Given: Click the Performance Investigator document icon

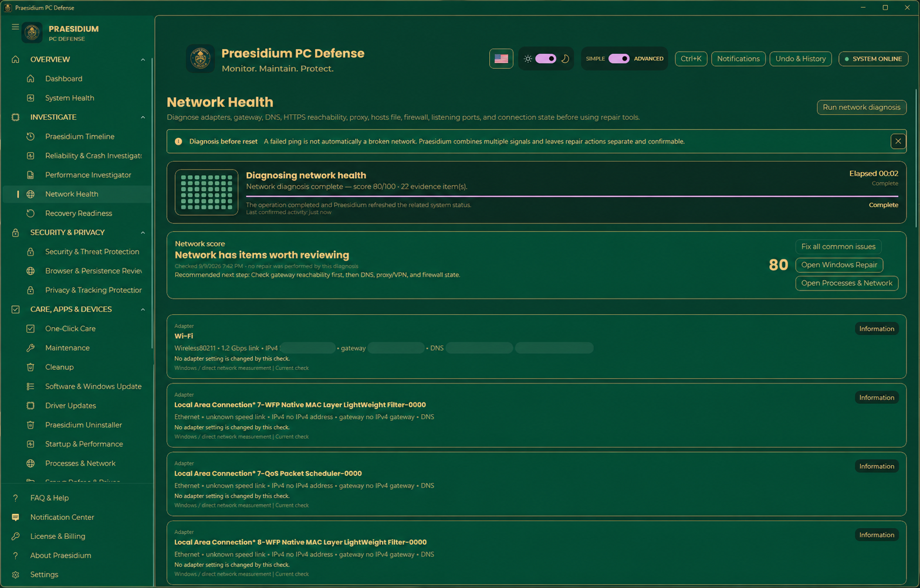Looking at the screenshot, I should click(x=31, y=175).
